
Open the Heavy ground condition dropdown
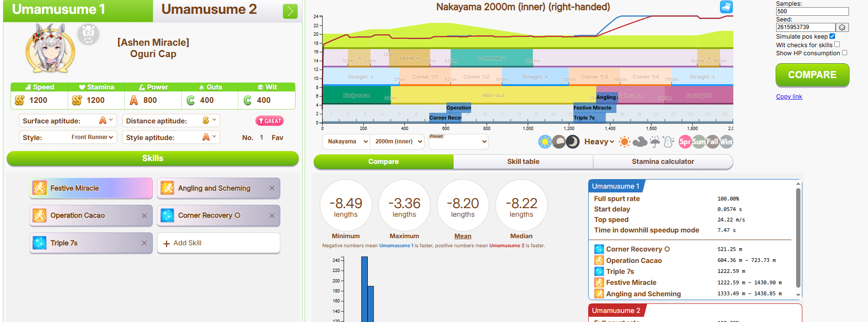[599, 141]
